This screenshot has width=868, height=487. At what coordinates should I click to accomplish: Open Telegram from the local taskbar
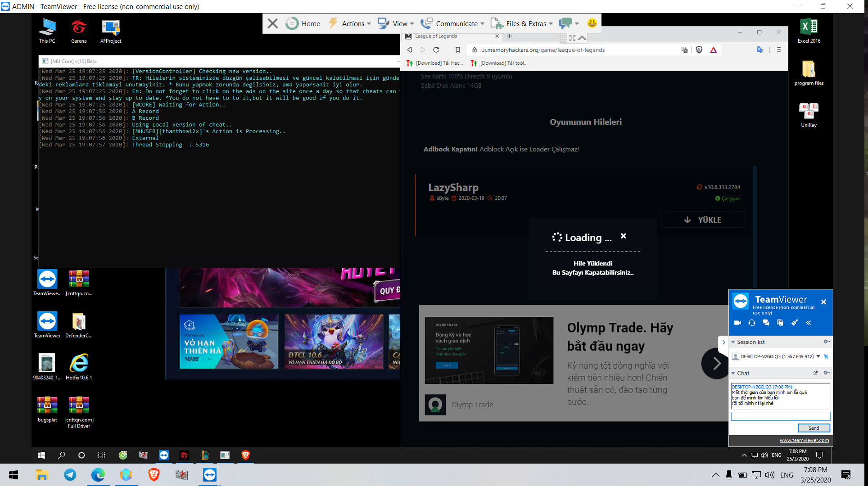[x=70, y=475]
